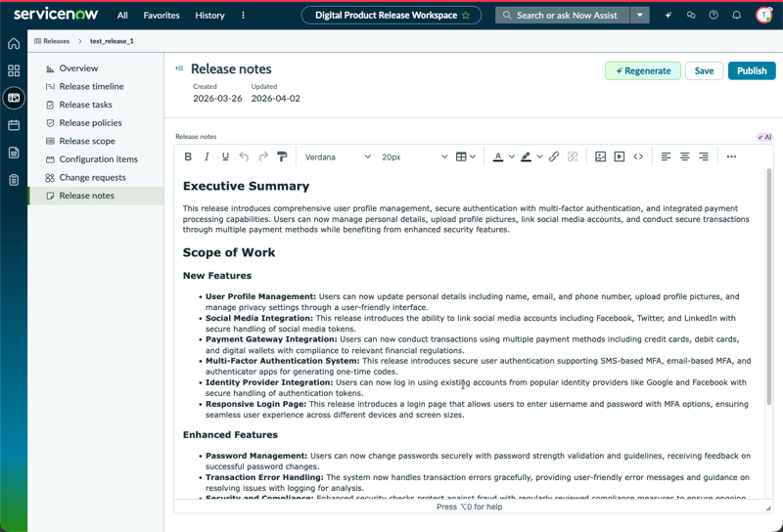Open the notifications bell icon
Viewport: 783px width, 532px height.
point(737,16)
